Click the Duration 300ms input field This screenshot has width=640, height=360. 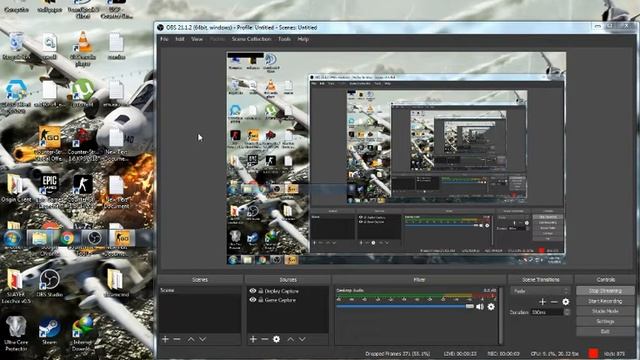pos(547,312)
